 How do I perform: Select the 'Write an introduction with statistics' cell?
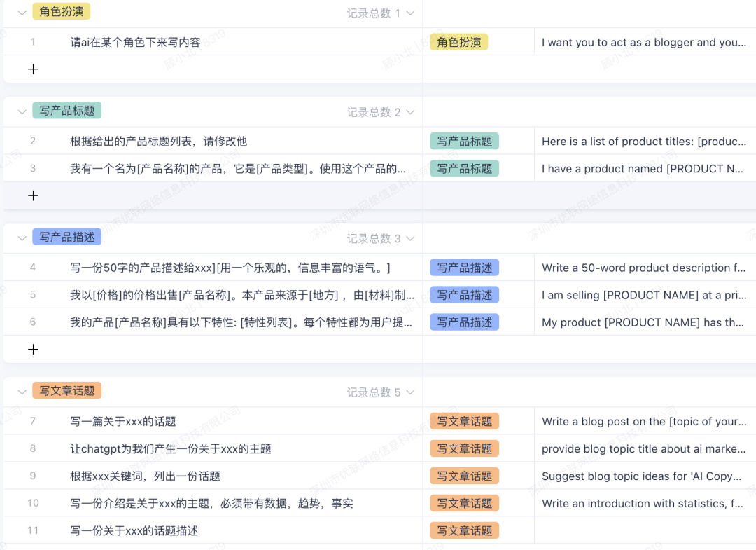[x=643, y=503]
